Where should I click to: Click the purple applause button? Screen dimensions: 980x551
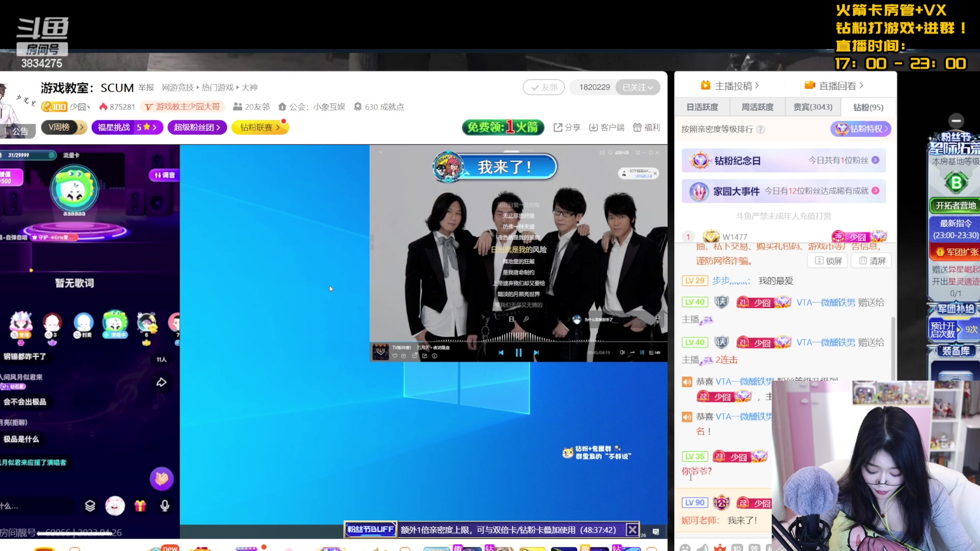(x=161, y=479)
